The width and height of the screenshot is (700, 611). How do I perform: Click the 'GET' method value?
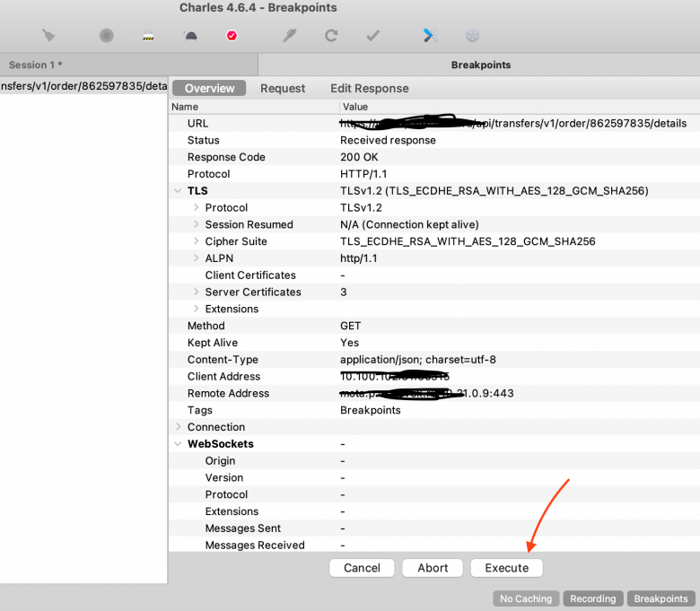(350, 326)
